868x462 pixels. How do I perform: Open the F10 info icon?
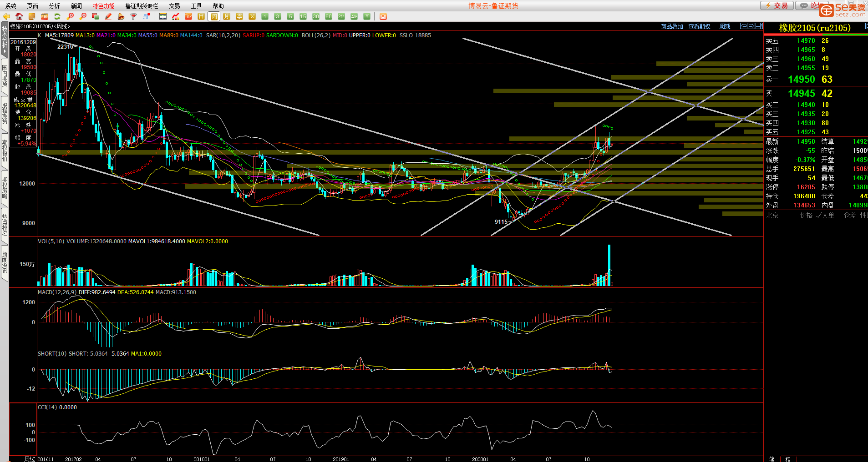point(45,16)
